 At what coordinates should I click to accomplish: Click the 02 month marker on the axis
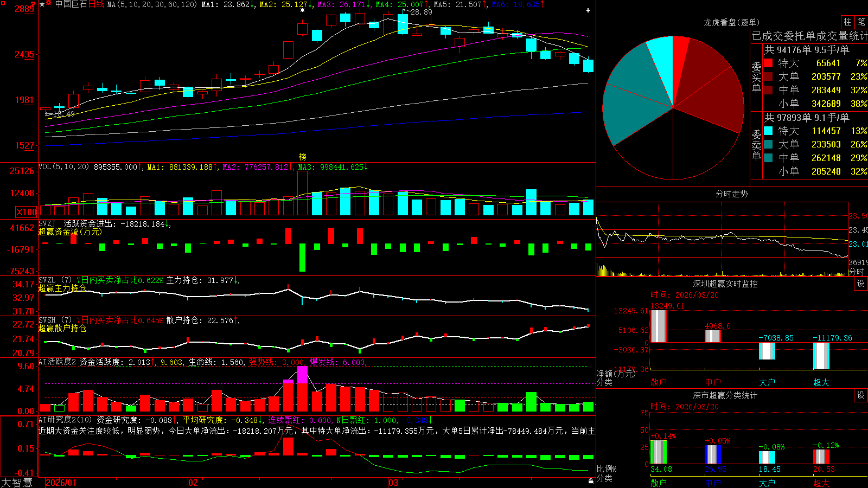click(x=193, y=483)
